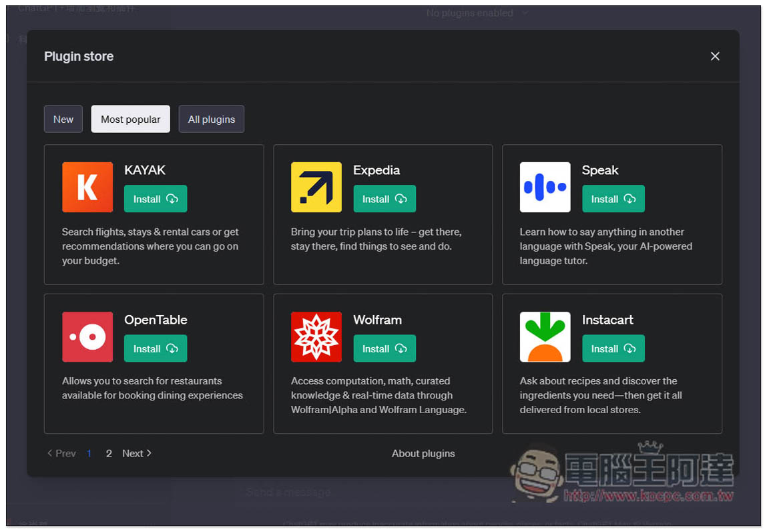Click the KAYAK plugin logo
Viewport: 767px width, 532px height.
click(x=87, y=188)
